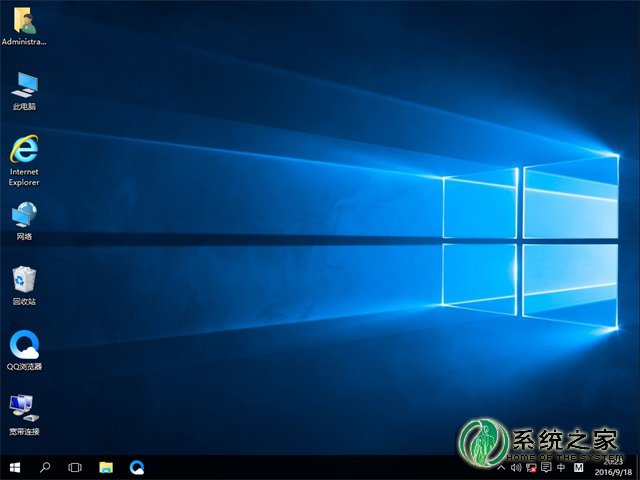Open Task View from the taskbar

point(75,467)
